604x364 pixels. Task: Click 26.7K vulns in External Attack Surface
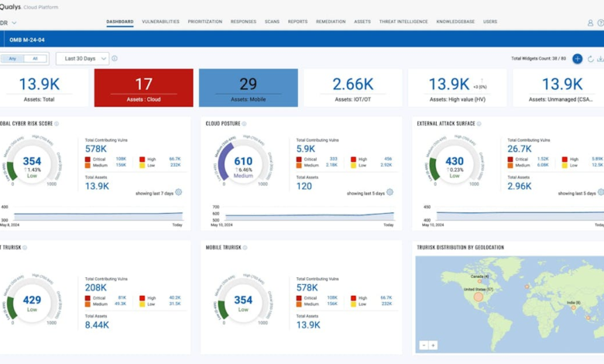[x=520, y=149]
